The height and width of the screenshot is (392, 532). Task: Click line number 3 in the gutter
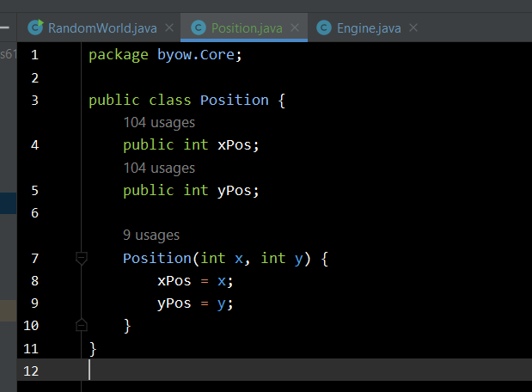(x=34, y=100)
